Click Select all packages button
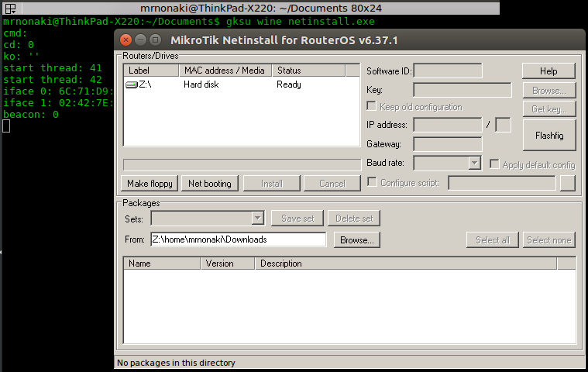This screenshot has width=588, height=372. point(493,240)
